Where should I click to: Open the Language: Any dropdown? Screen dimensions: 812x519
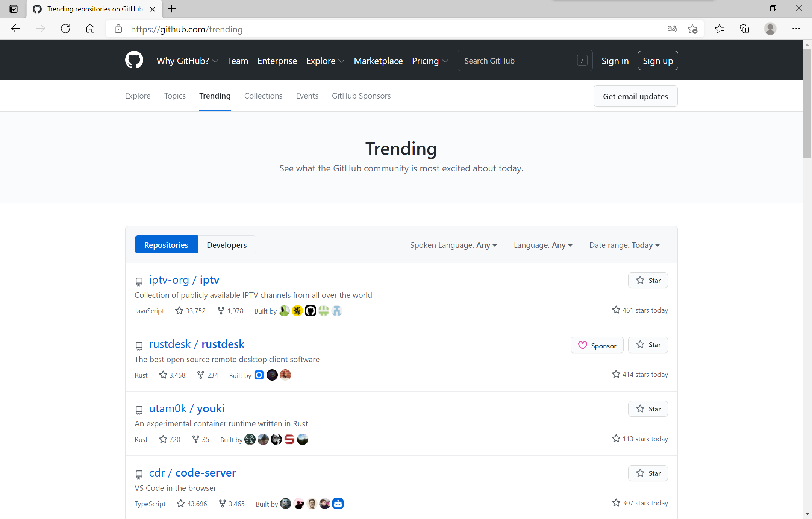(x=542, y=245)
